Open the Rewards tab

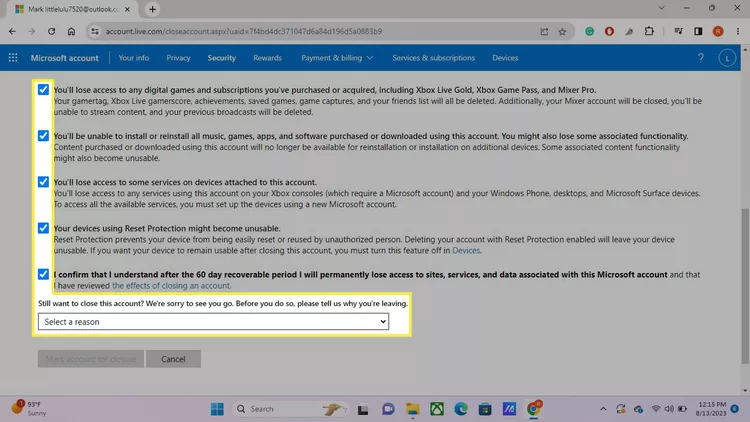click(x=267, y=58)
